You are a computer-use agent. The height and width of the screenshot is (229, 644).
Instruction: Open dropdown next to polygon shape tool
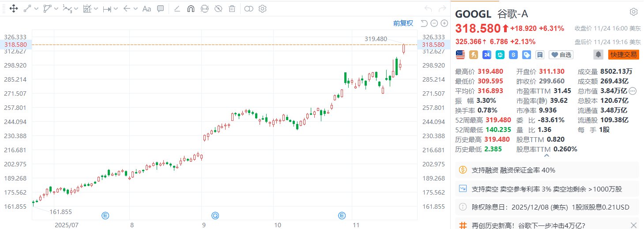(56, 8)
